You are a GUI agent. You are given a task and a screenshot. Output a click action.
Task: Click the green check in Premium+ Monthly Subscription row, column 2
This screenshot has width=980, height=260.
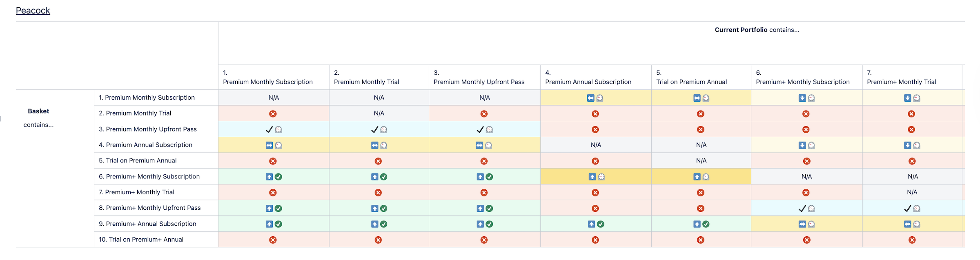[x=384, y=177]
